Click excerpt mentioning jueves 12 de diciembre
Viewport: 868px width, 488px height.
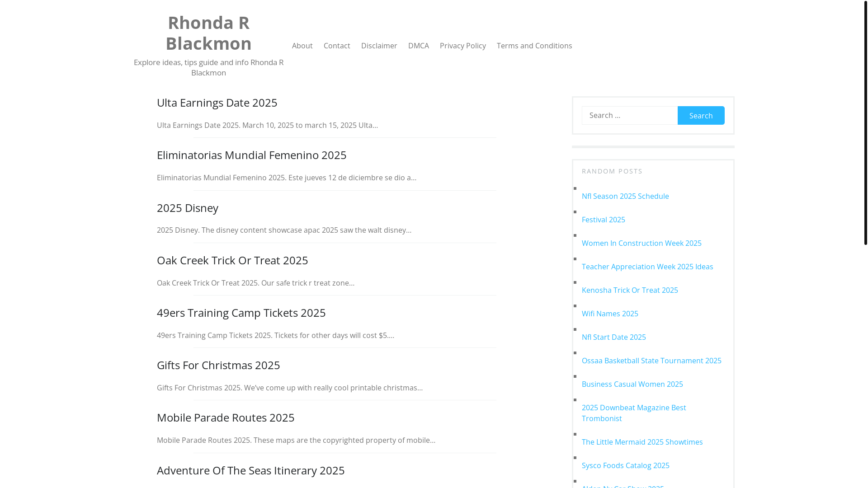pos(287,178)
